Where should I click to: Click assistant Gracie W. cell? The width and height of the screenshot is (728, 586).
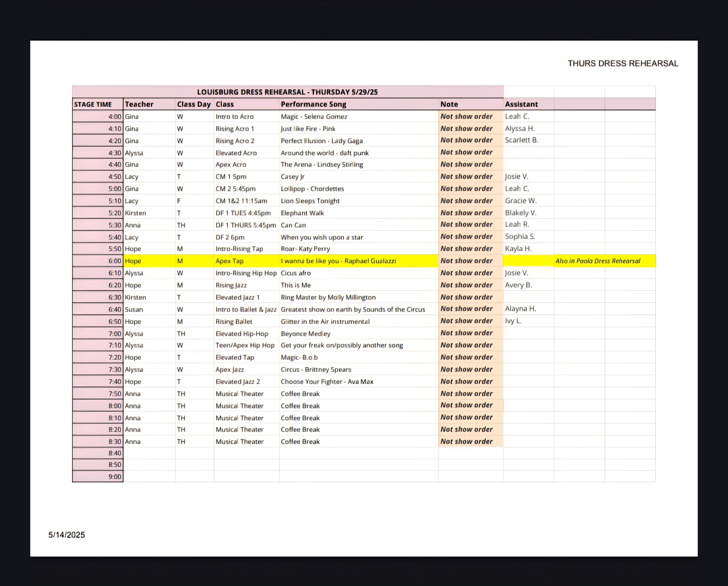pyautogui.click(x=528, y=201)
